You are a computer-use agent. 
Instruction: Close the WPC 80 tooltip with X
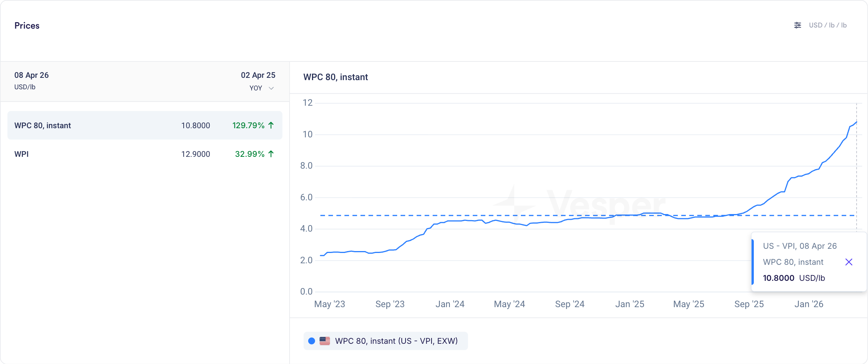click(849, 262)
